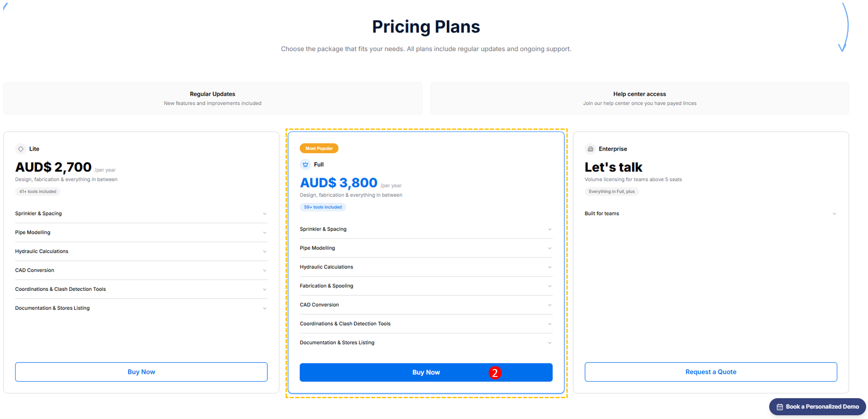Click the calendar icon on demo button
This screenshot has width=868, height=419.
pos(779,407)
